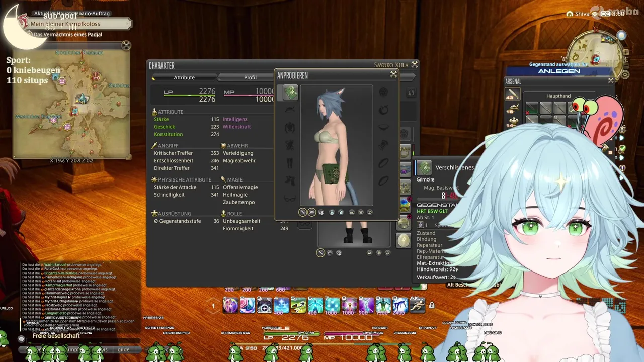Click the necklace slot in Anprobieren

coord(383,127)
